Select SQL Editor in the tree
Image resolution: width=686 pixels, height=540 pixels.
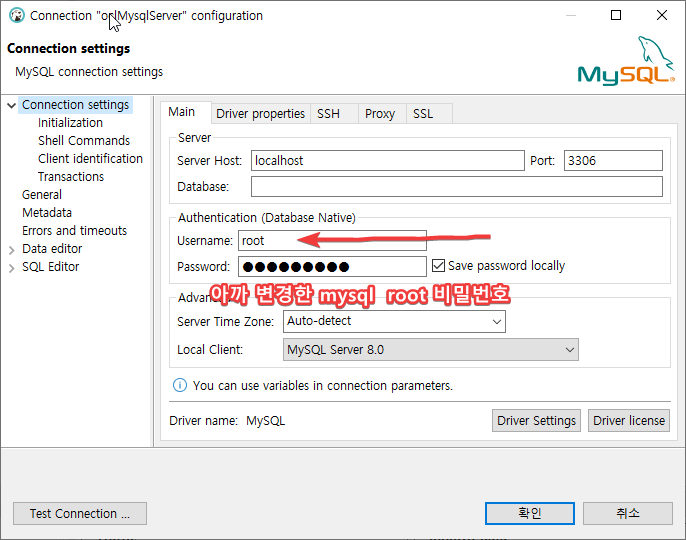(51, 266)
